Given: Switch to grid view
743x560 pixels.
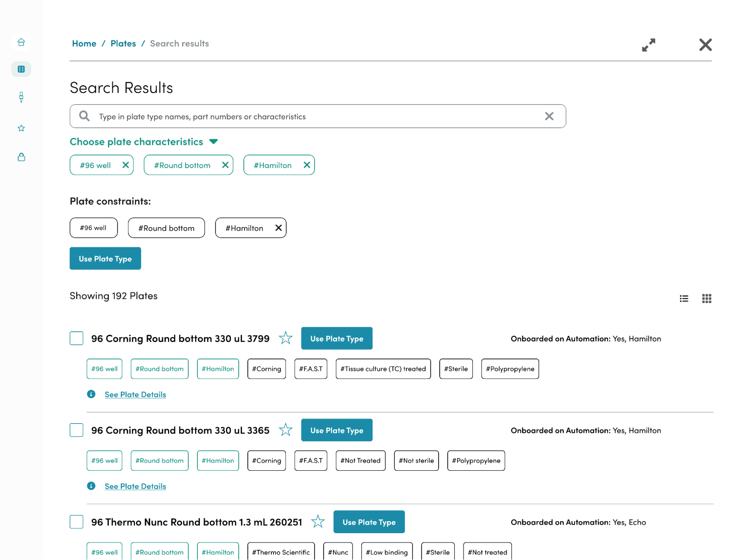Looking at the screenshot, I should [707, 299].
